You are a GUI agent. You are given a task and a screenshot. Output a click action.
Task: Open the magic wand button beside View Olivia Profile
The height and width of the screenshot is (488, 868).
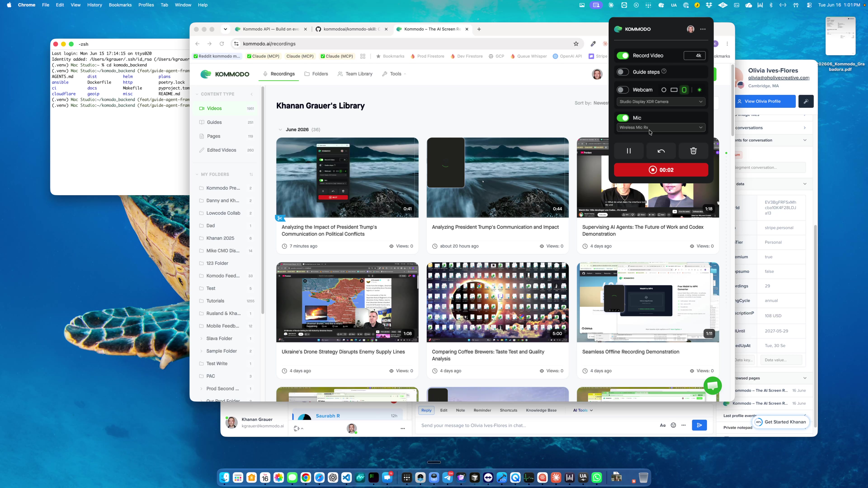[x=806, y=101]
